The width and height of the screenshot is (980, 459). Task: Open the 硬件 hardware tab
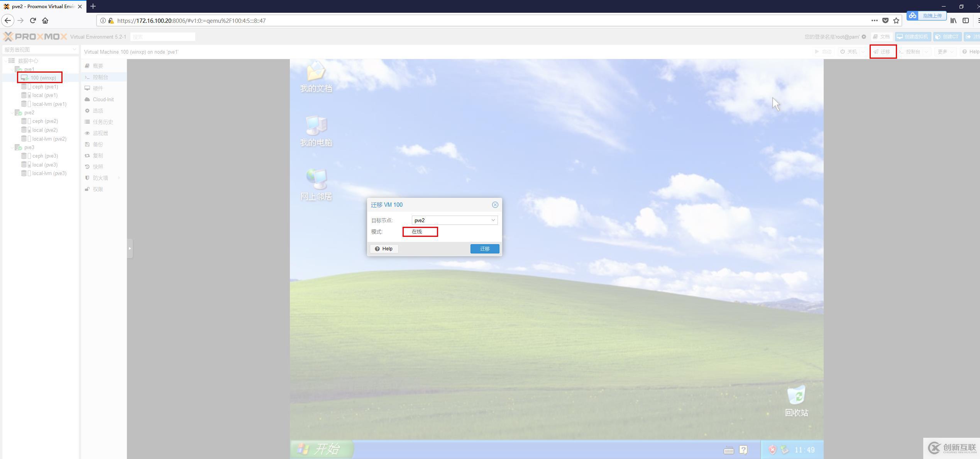[98, 88]
